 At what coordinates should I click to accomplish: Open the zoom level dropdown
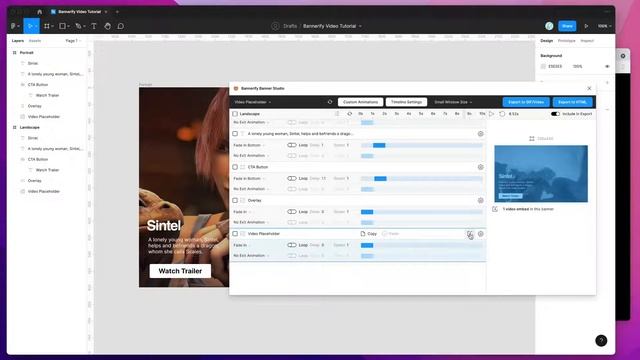point(604,26)
